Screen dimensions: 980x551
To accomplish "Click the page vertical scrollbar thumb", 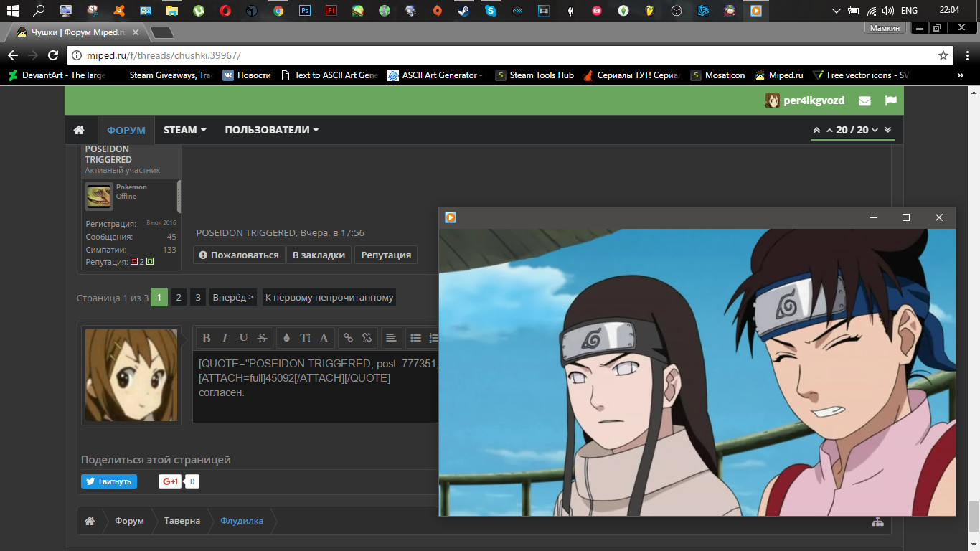I will tap(974, 515).
